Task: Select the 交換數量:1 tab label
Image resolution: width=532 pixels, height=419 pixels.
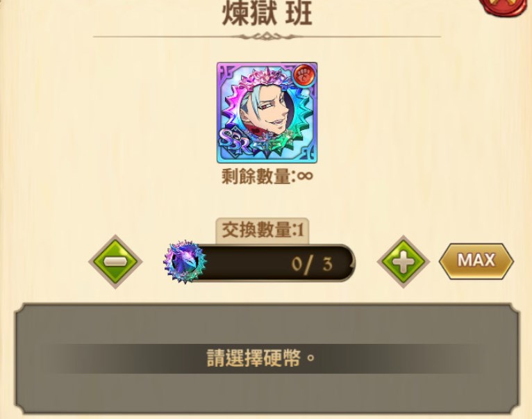Action: [263, 231]
